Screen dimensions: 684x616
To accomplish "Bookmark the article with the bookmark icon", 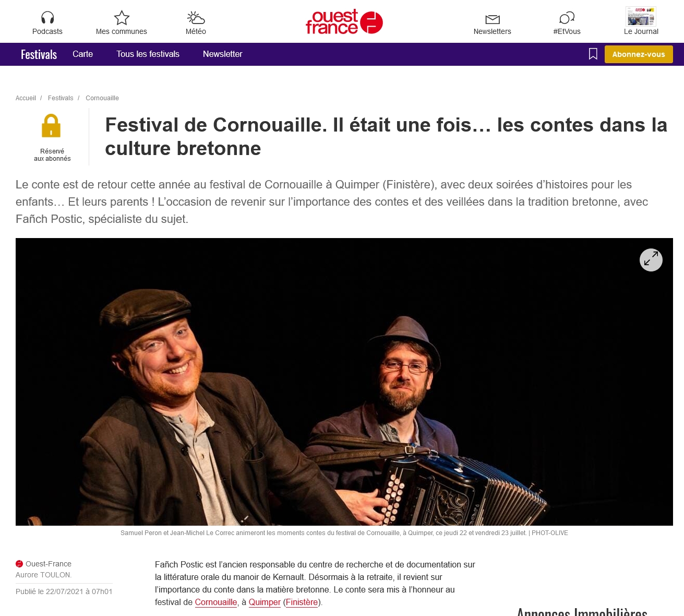I will coord(593,54).
